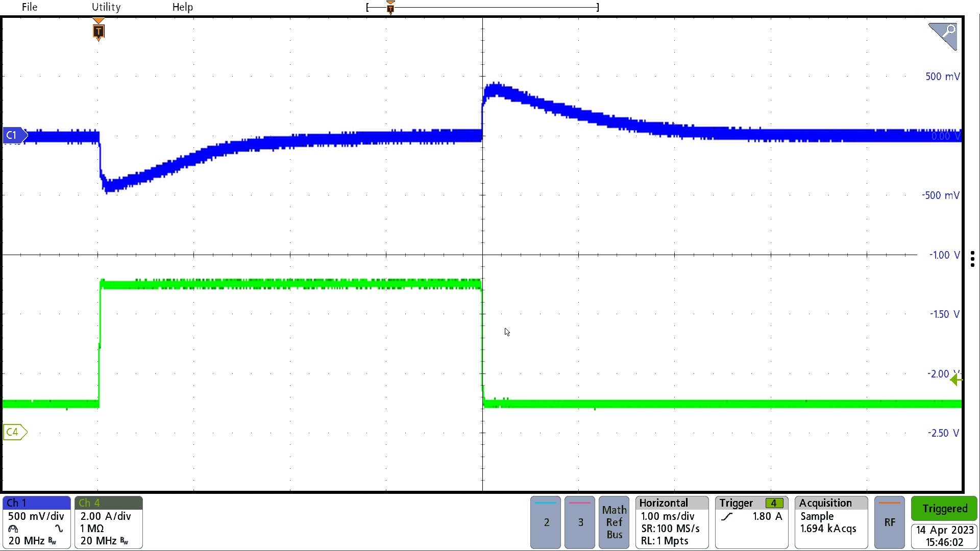Open the Ch 4 settings badge

pos(109,522)
